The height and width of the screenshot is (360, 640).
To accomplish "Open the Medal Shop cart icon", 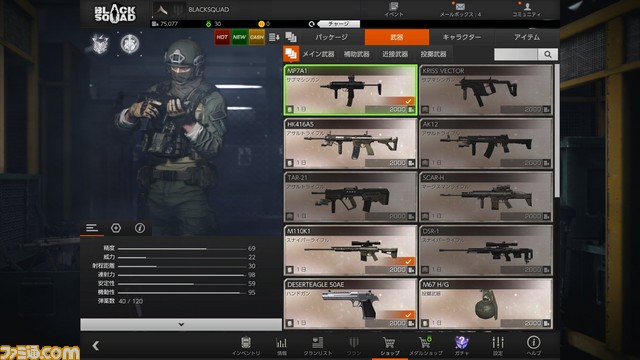I will click(x=425, y=342).
